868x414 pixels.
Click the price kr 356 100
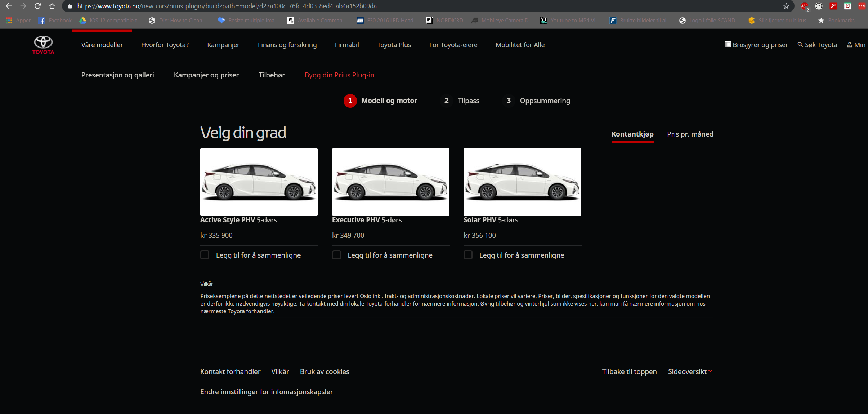pos(479,236)
